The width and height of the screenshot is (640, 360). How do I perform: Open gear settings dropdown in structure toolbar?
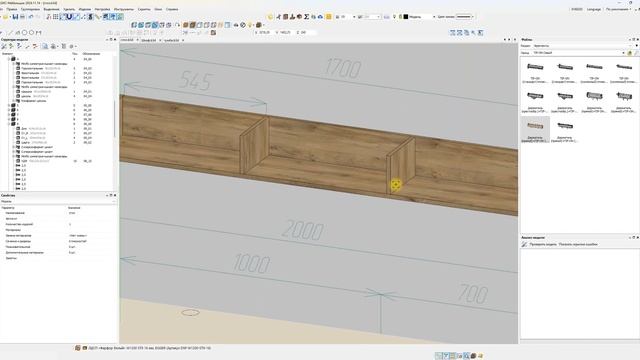(x=72, y=47)
